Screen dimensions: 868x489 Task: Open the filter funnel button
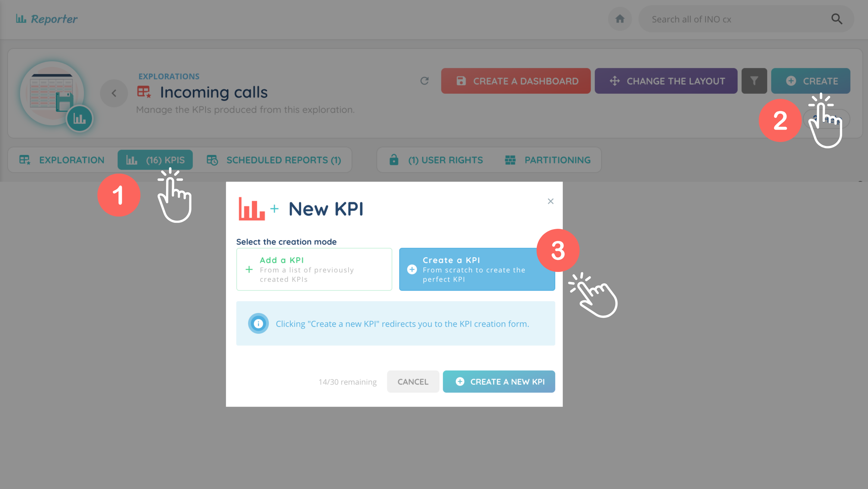[754, 81]
